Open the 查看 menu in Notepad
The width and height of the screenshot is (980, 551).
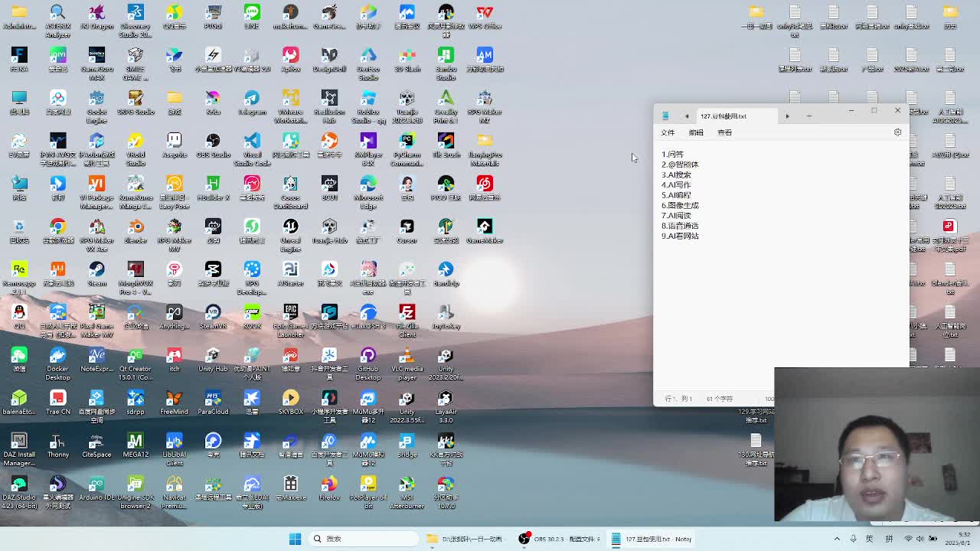pos(724,132)
